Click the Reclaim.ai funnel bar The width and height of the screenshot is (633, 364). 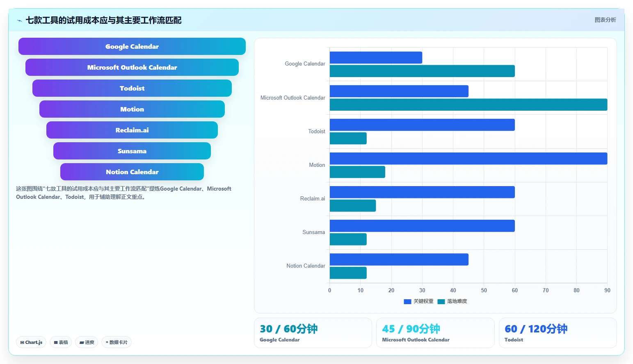132,130
